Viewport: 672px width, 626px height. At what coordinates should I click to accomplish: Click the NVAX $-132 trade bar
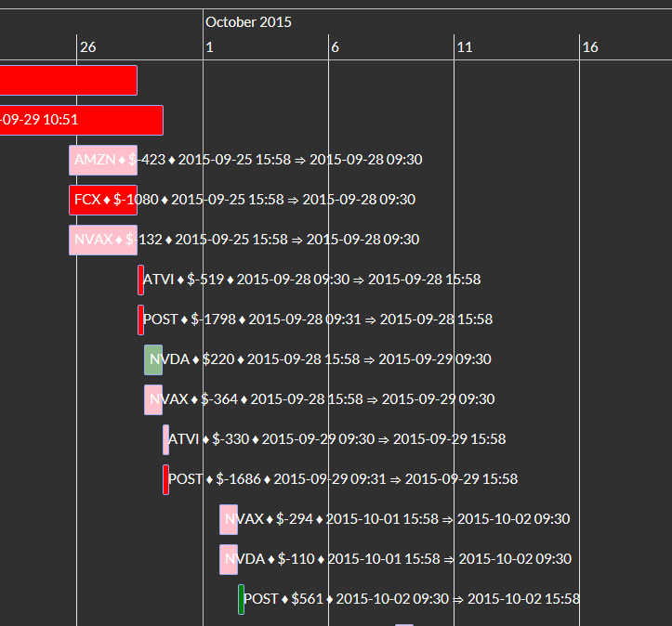coord(103,240)
